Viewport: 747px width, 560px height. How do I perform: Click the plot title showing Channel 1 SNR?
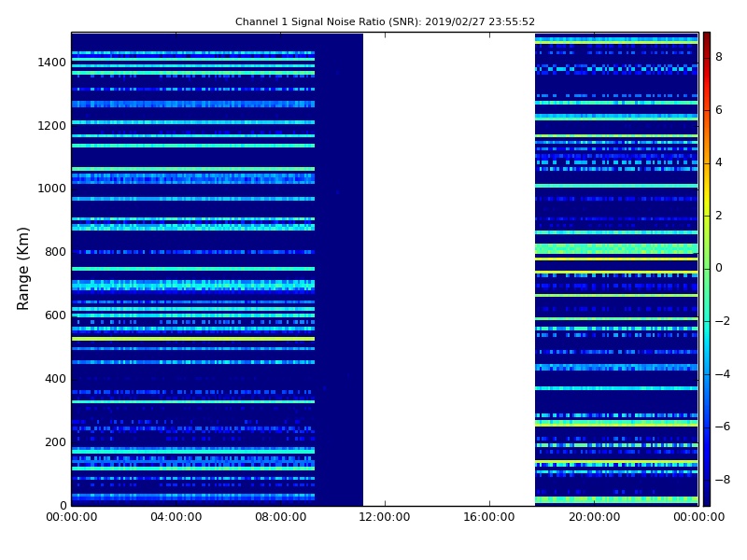(x=385, y=21)
